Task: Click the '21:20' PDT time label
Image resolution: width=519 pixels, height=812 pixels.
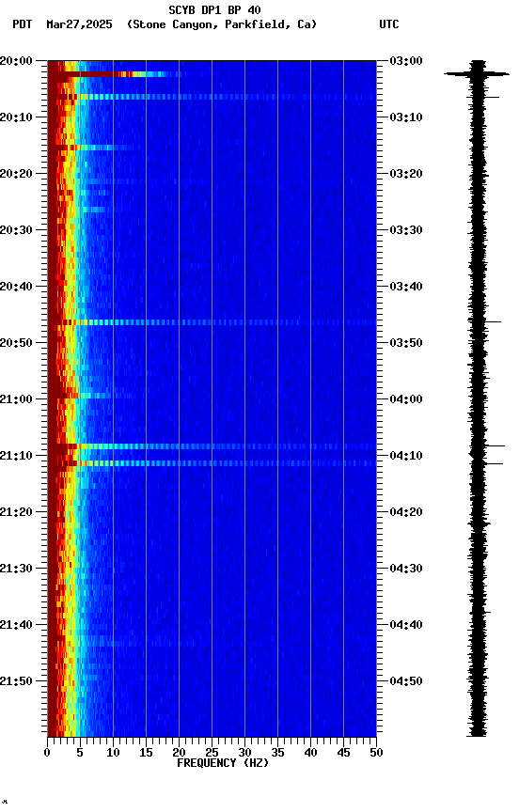Action: pos(16,513)
